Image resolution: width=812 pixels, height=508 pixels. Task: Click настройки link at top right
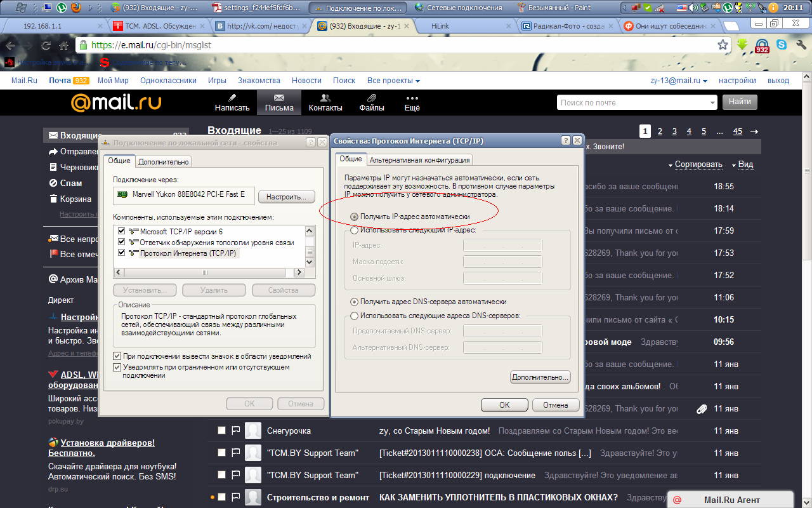click(737, 81)
